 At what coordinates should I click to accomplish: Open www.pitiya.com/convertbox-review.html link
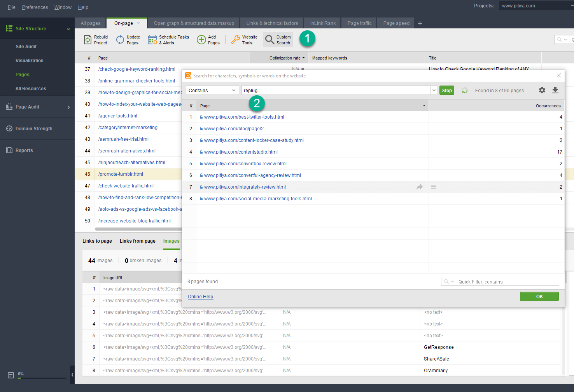click(x=245, y=164)
